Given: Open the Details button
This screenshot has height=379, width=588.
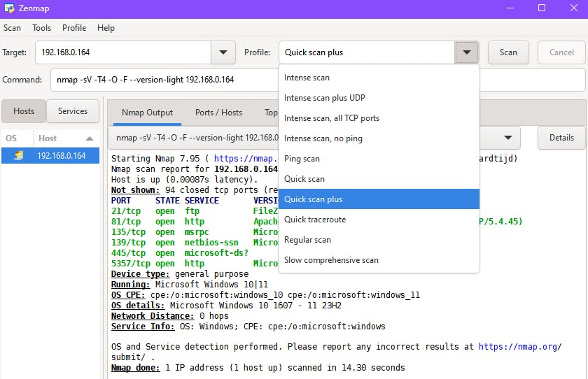Looking at the screenshot, I should tap(561, 138).
